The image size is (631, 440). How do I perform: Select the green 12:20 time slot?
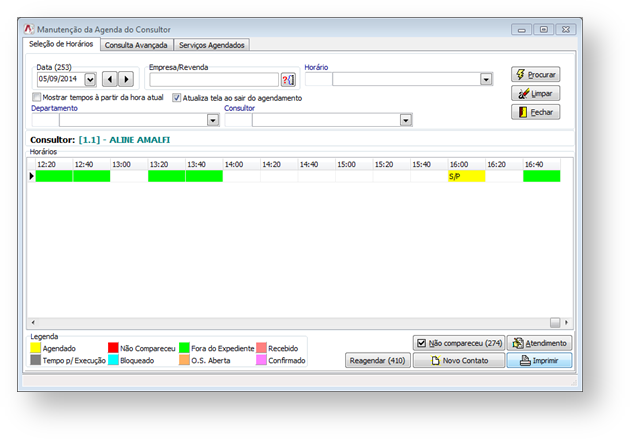54,176
